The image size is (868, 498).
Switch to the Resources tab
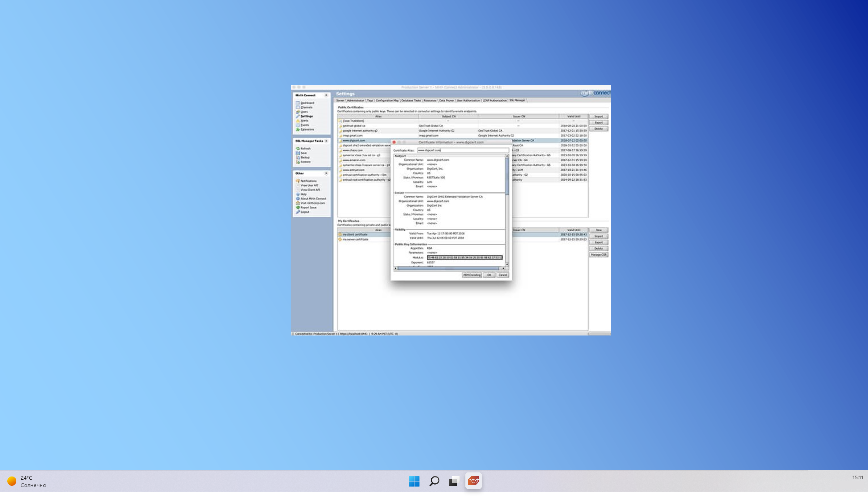coord(430,101)
